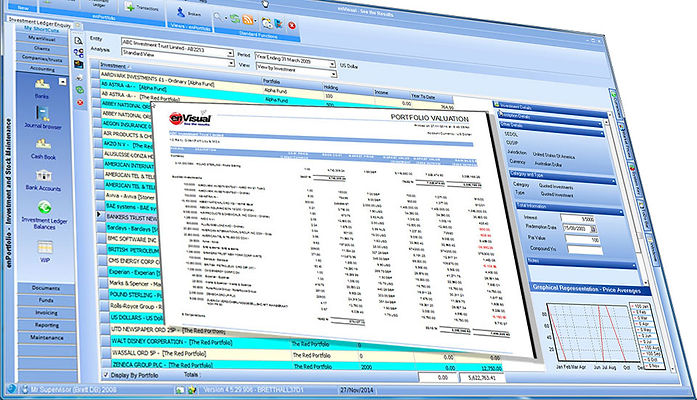This screenshot has height=400, width=697.
Task: Select the ZENECA GROUP PLC row
Action: (302, 365)
